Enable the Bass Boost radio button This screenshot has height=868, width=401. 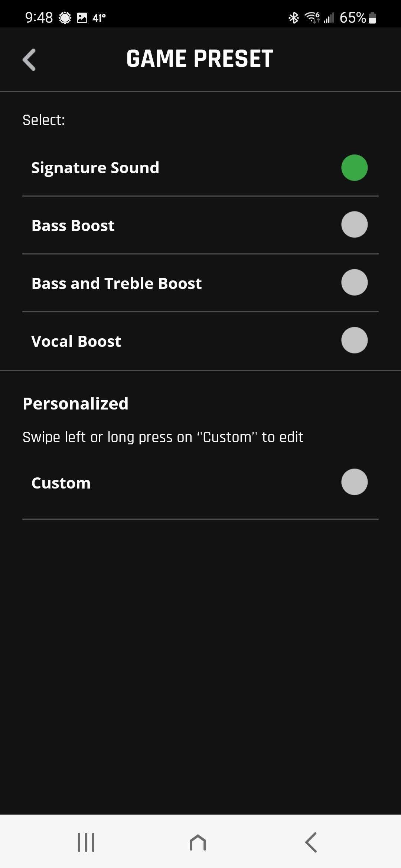354,225
